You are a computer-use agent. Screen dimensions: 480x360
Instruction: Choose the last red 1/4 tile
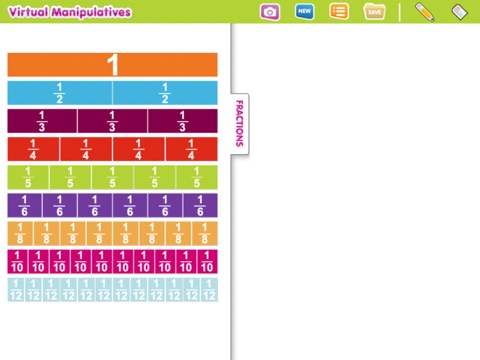[192, 149]
